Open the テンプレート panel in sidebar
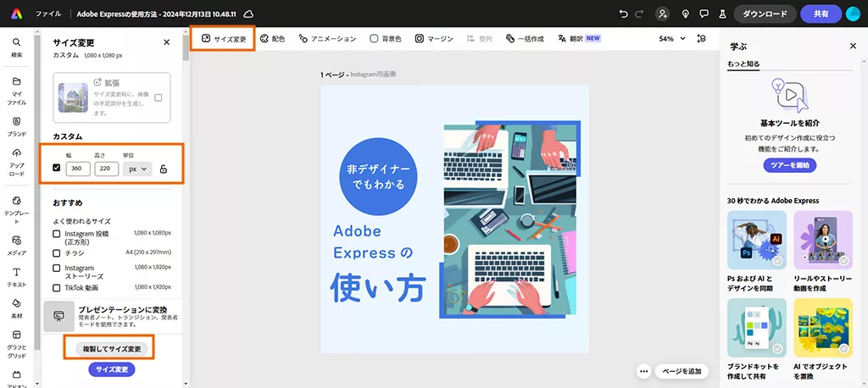 [17, 209]
